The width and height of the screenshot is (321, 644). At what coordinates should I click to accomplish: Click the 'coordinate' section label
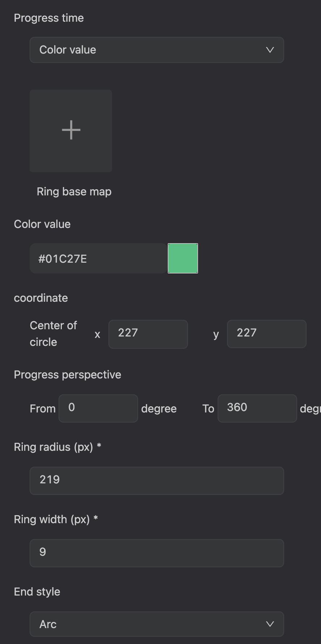pos(41,298)
